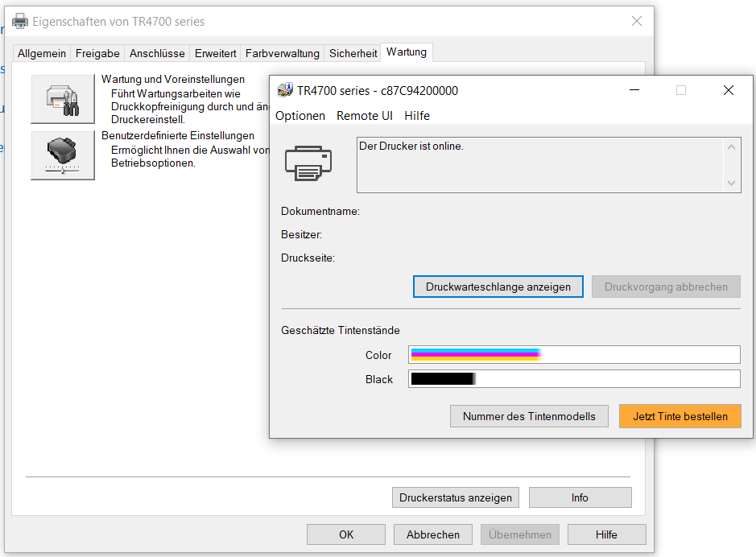The height and width of the screenshot is (557, 756).
Task: Click the 'Besitzer:' label
Action: (301, 235)
